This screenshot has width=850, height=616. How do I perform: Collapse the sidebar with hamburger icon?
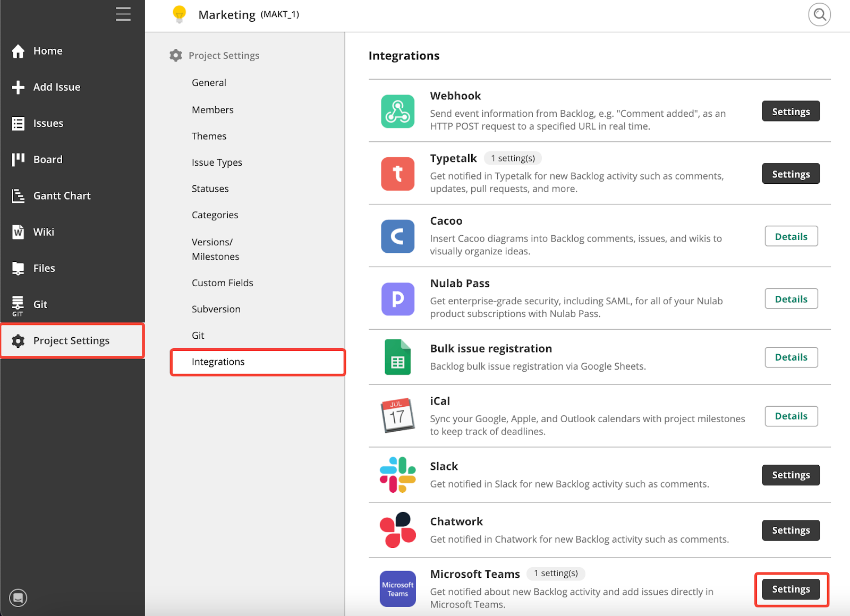pos(123,14)
